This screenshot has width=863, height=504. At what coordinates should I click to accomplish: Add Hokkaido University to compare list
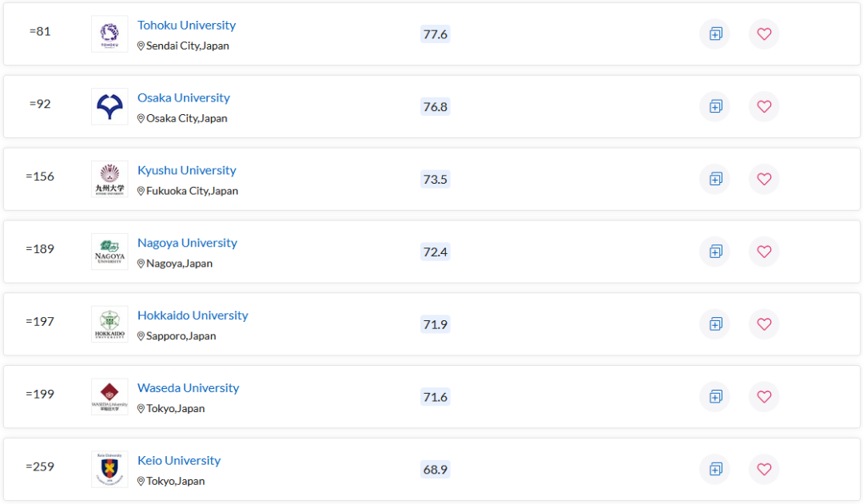(715, 324)
